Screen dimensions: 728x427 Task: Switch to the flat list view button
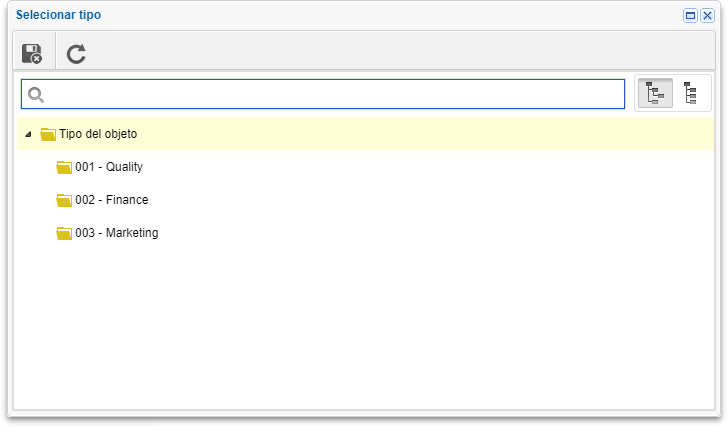[x=690, y=93]
